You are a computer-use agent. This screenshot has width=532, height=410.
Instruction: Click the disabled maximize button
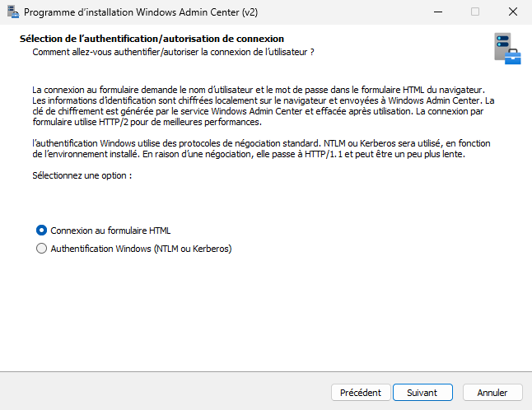coord(475,12)
